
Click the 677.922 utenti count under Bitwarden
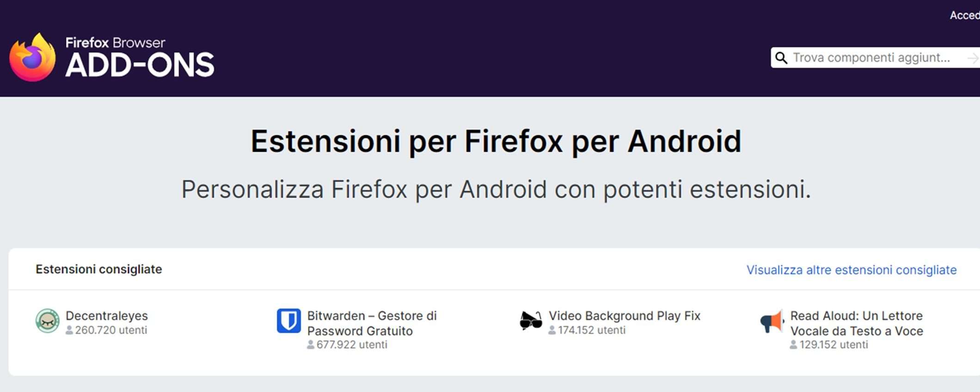click(351, 345)
